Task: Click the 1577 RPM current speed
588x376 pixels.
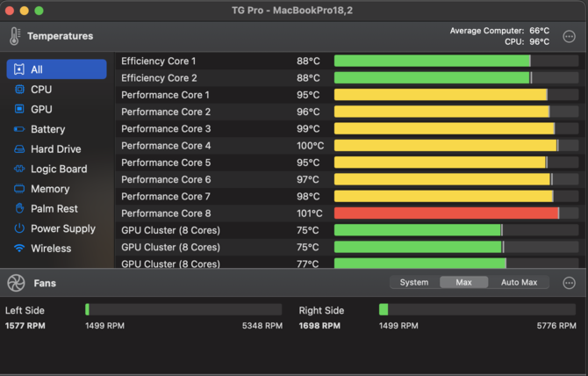Action: [25, 325]
